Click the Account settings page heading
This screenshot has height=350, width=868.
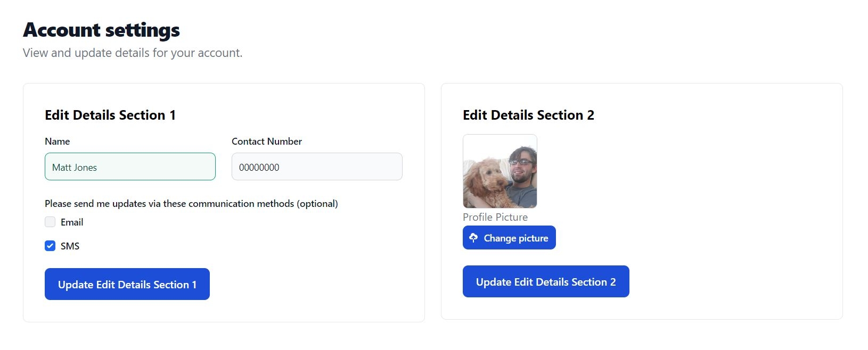[x=101, y=30]
